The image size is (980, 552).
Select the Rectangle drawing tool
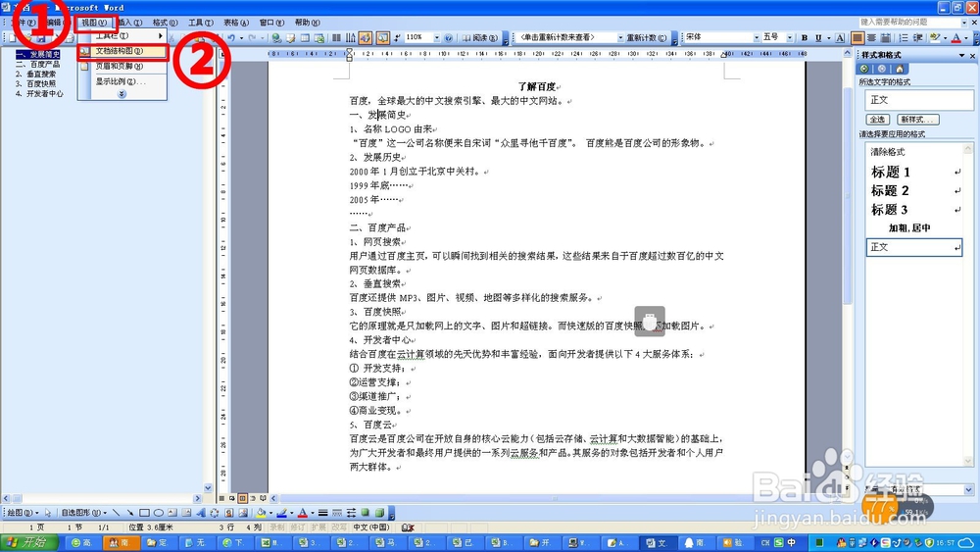[x=144, y=513]
